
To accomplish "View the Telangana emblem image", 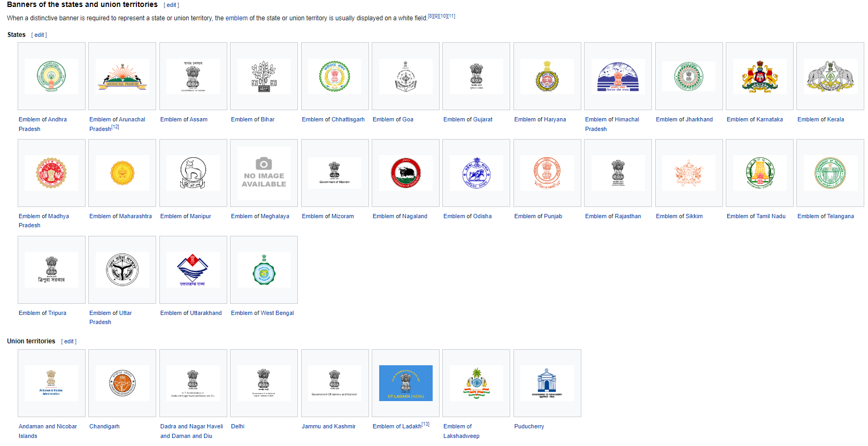I will coord(830,173).
